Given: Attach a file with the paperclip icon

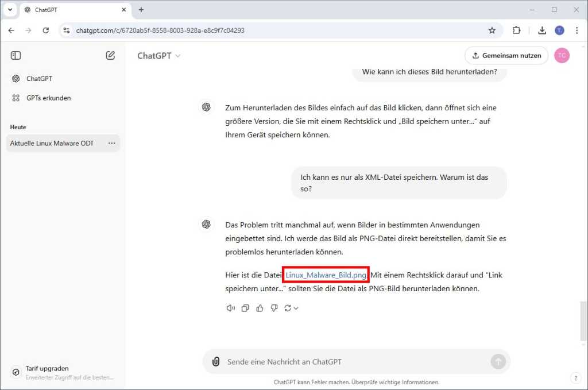Looking at the screenshot, I should click(x=215, y=361).
